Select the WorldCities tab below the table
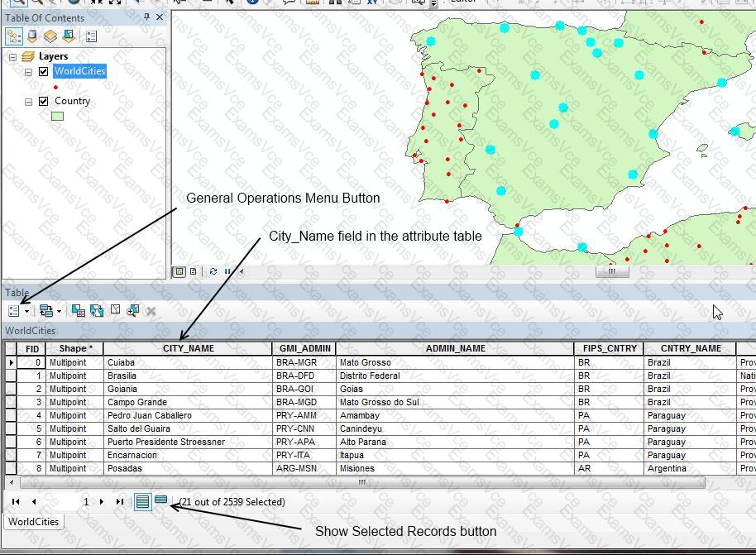The width and height of the screenshot is (756, 555). tap(33, 522)
